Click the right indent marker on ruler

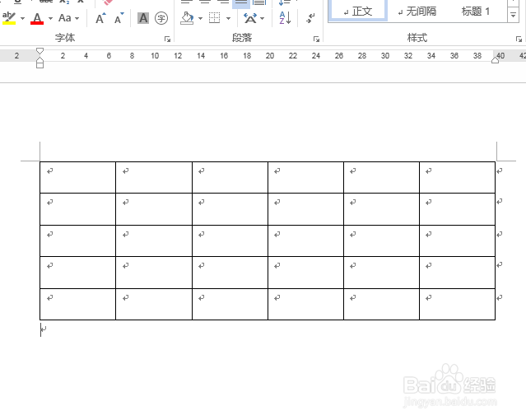click(x=496, y=60)
